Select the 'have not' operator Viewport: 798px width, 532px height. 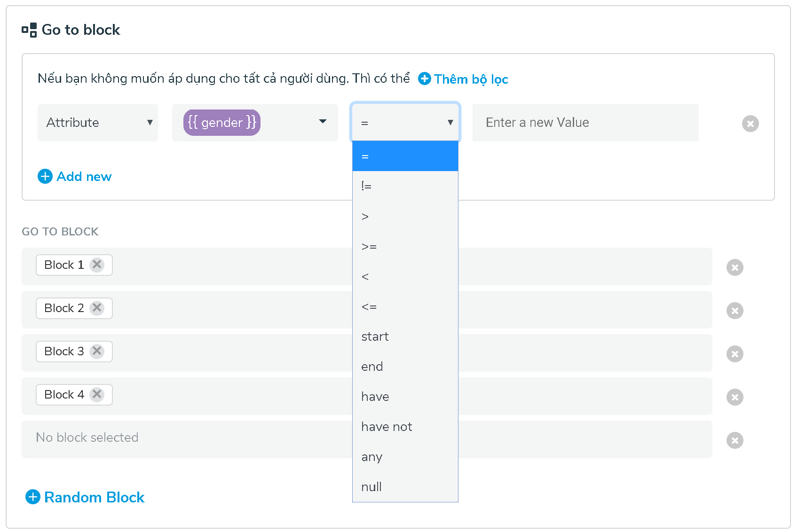coord(405,427)
